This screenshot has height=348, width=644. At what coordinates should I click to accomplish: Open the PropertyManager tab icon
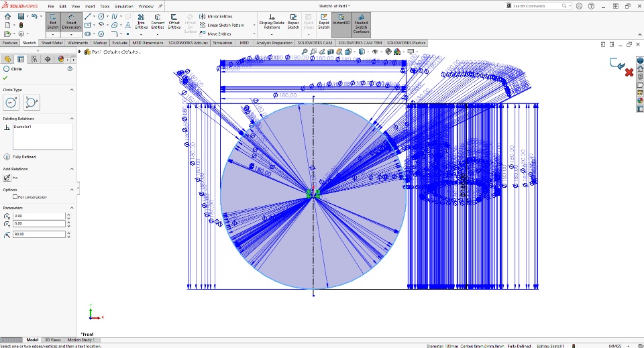tap(21, 59)
